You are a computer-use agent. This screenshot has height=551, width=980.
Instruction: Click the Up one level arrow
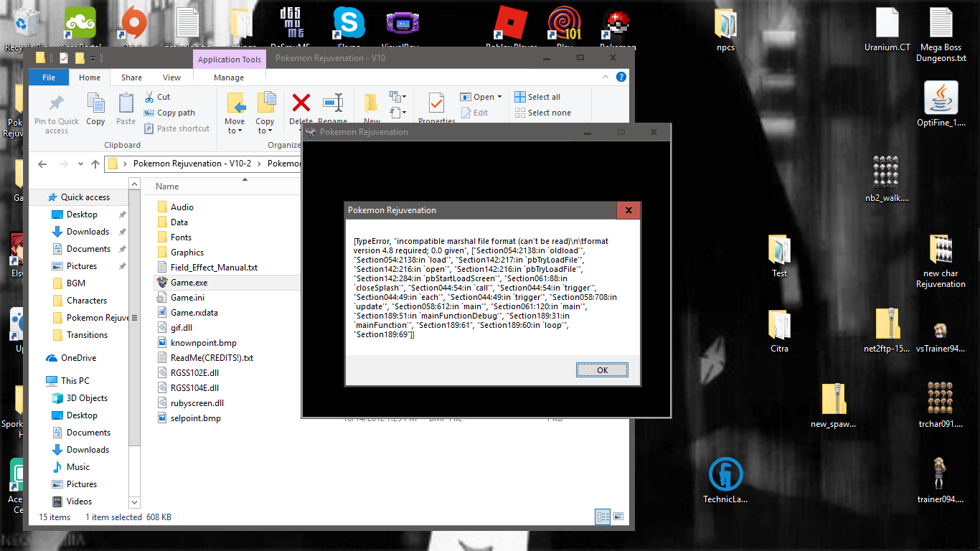coord(95,164)
